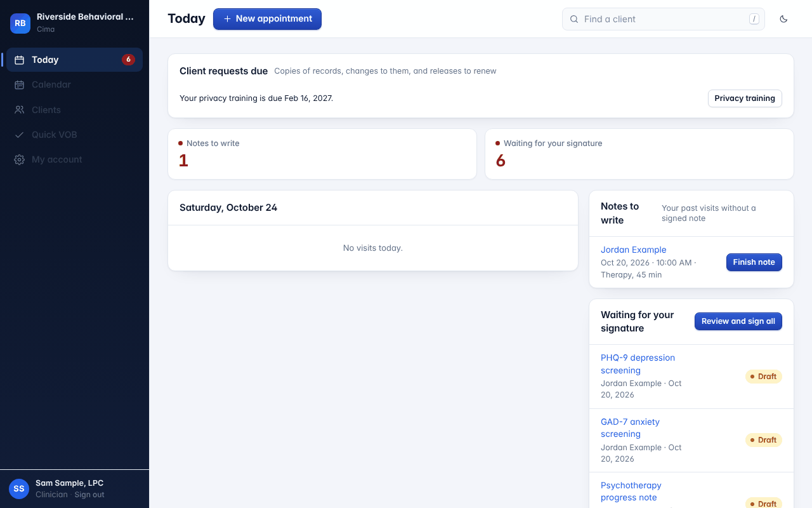Focus the Find a client search field
Image resolution: width=812 pixels, height=508 pixels.
coord(664,19)
